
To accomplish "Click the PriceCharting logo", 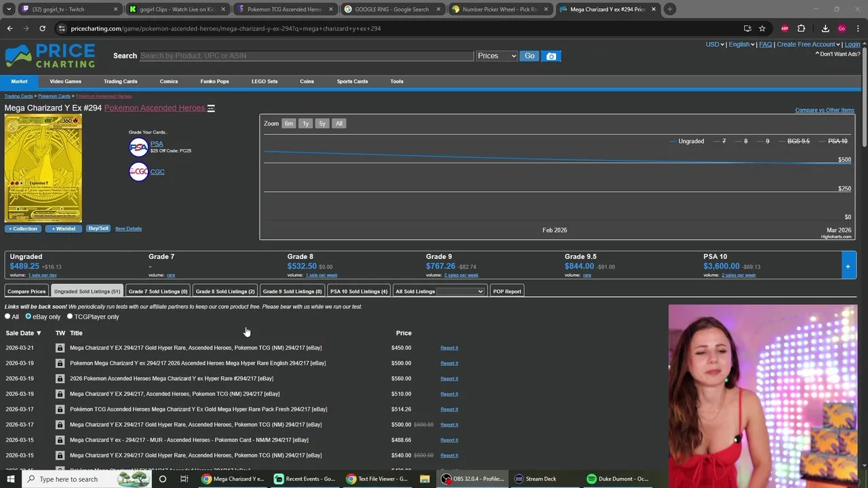I will [x=50, y=56].
